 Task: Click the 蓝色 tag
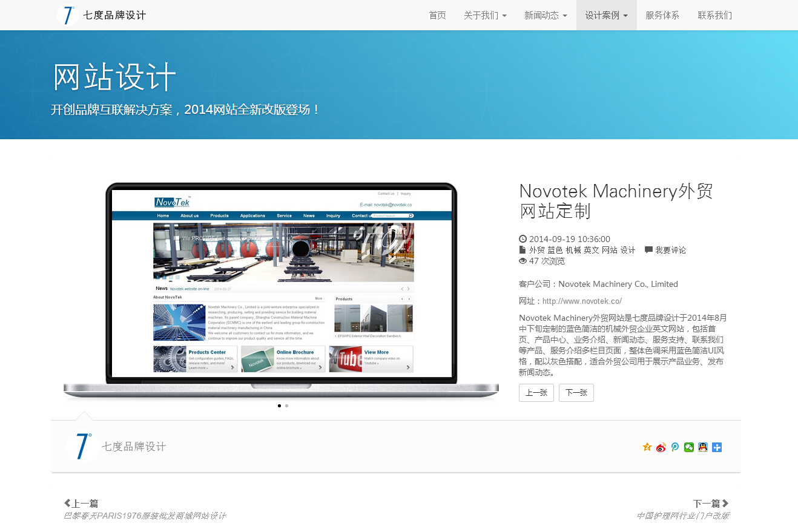click(x=555, y=250)
